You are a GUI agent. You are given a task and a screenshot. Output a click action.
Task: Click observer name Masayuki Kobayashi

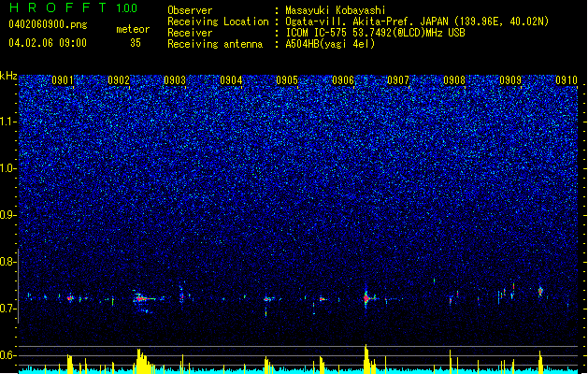[x=336, y=10]
